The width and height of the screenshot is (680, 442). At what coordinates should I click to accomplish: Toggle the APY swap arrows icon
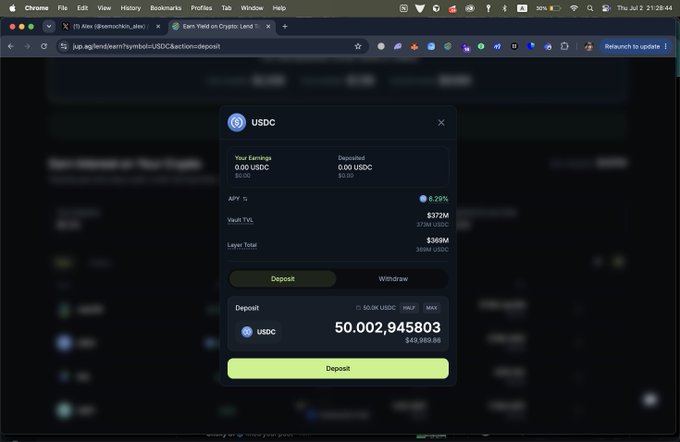click(245, 199)
